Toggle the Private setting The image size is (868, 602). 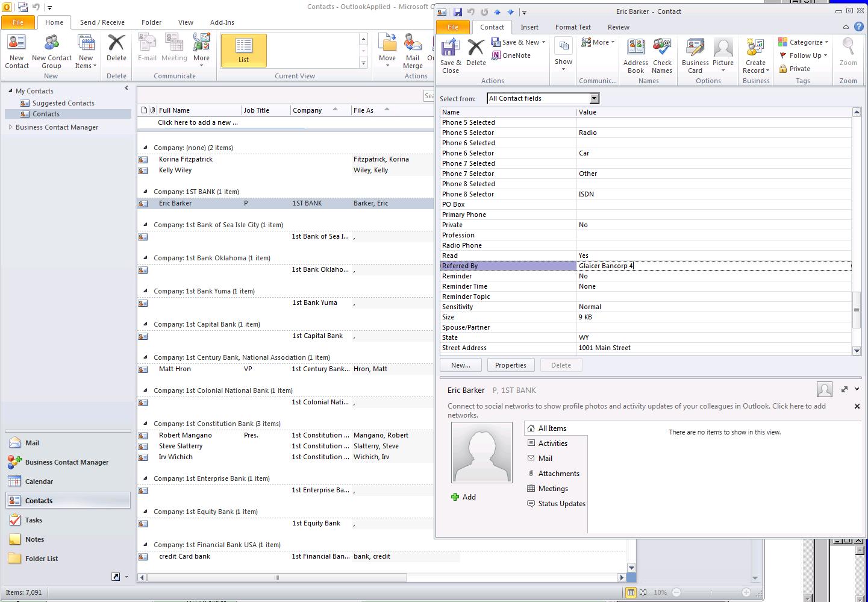pyautogui.click(x=795, y=69)
